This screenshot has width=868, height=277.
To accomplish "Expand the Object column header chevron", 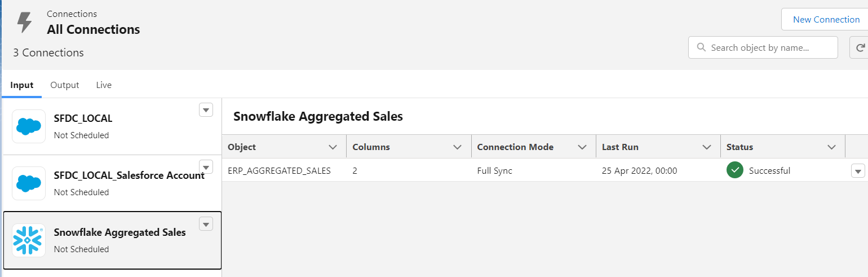I will pyautogui.click(x=333, y=147).
